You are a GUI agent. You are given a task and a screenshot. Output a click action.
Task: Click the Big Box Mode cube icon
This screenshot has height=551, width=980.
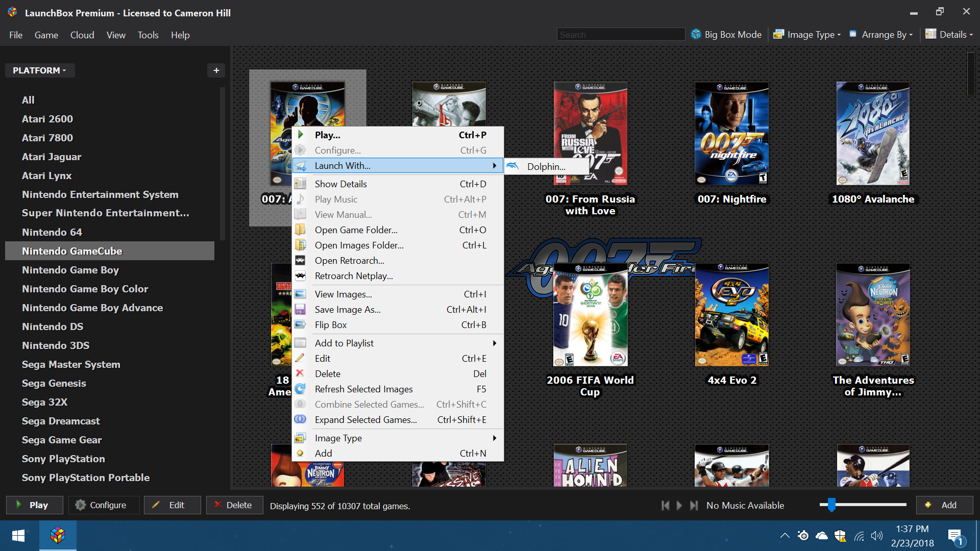coord(696,34)
